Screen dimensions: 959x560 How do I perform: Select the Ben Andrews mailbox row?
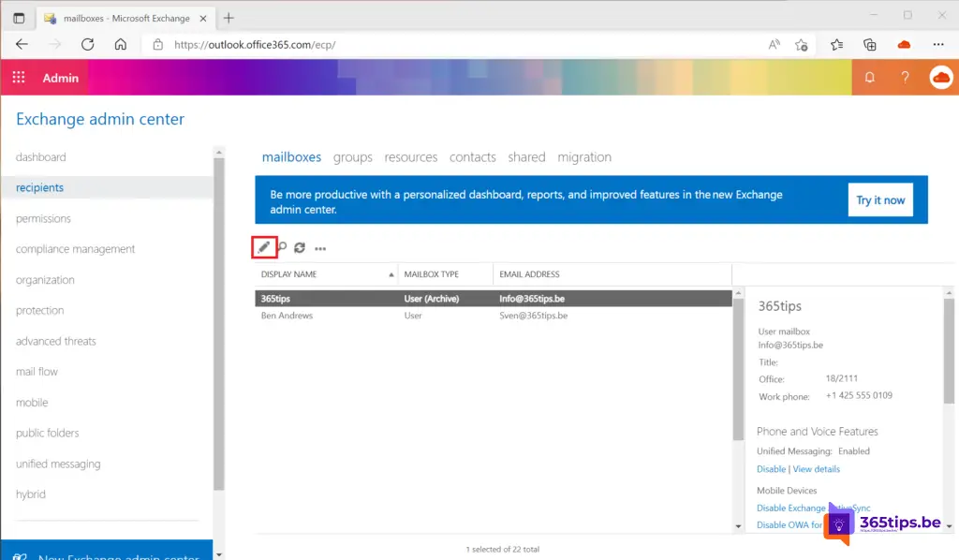[493, 316]
